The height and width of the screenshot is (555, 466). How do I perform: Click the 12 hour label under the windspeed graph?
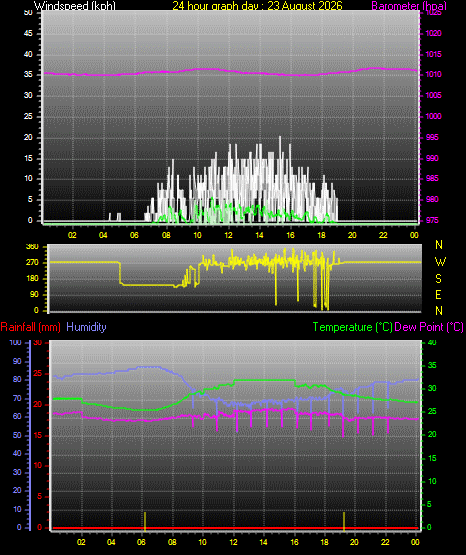pyautogui.click(x=228, y=235)
